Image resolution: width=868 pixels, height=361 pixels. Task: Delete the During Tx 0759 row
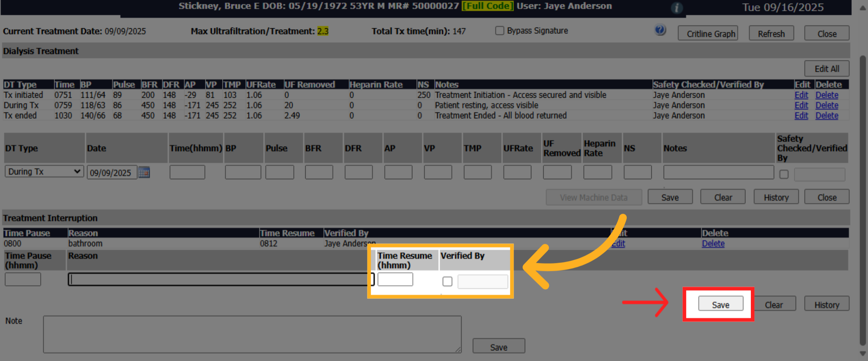click(827, 105)
